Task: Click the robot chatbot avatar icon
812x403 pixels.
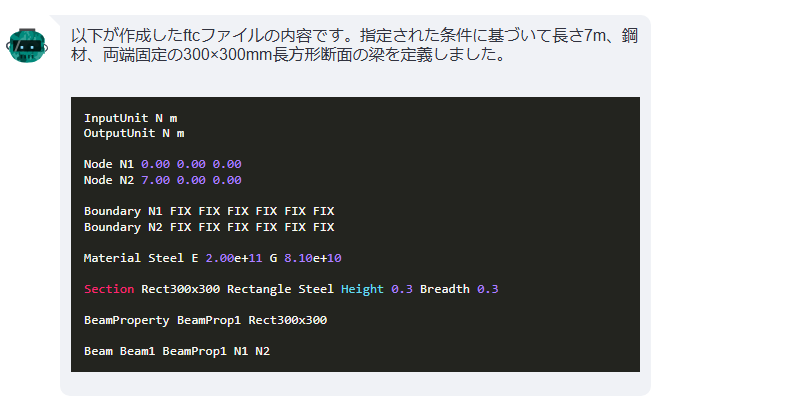Action: tap(27, 46)
